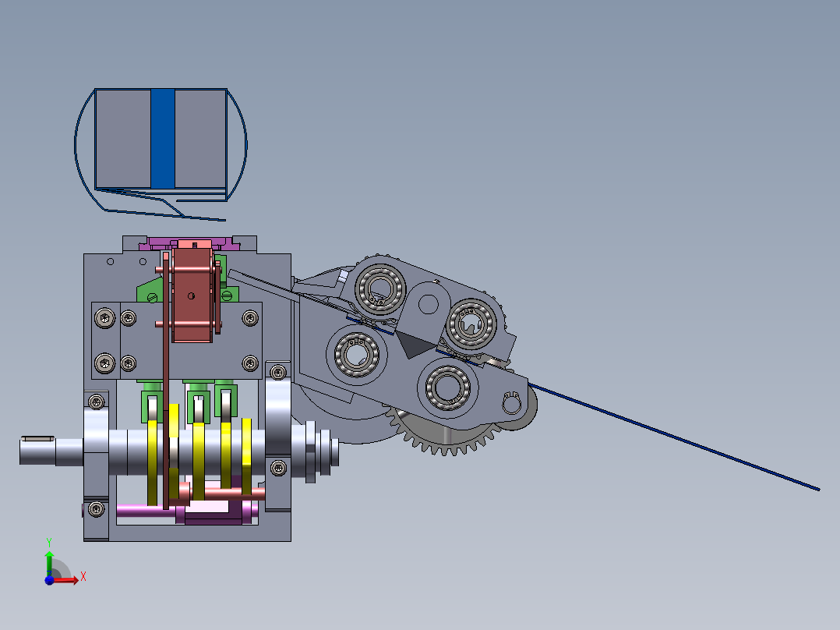
Task: Select the left gray panel of the top box
Action: pyautogui.click(x=122, y=138)
